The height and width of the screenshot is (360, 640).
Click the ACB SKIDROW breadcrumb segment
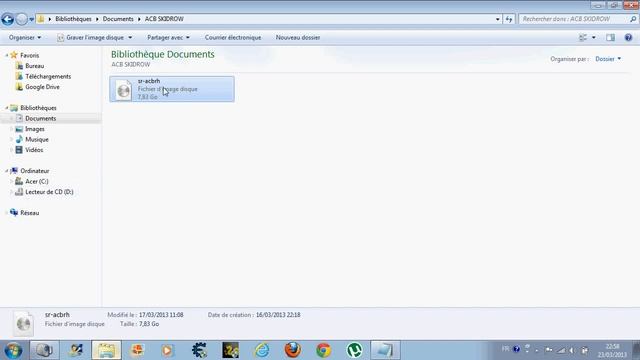coord(164,19)
